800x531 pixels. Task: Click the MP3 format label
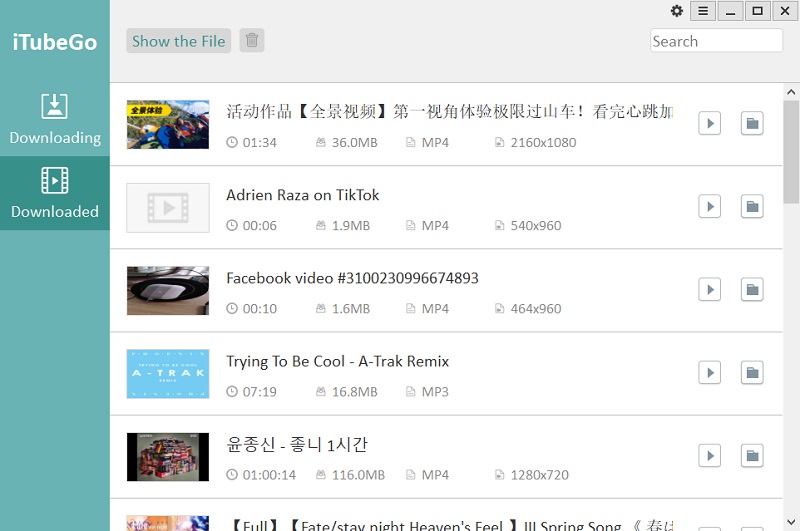(435, 392)
